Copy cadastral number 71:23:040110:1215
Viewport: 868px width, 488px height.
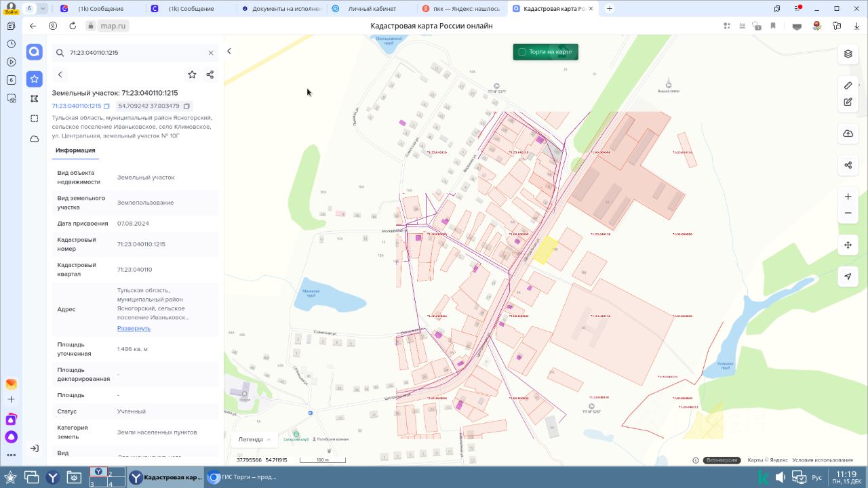[x=106, y=106]
